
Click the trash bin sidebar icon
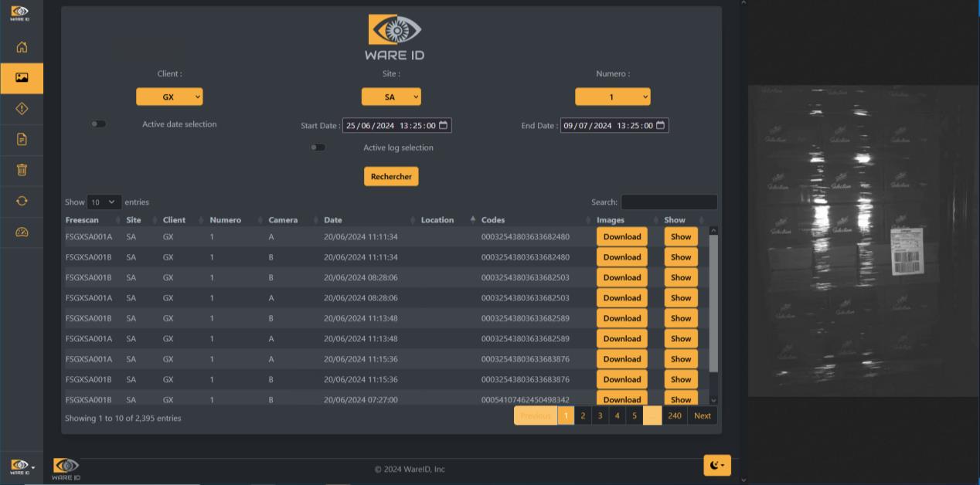[22, 170]
